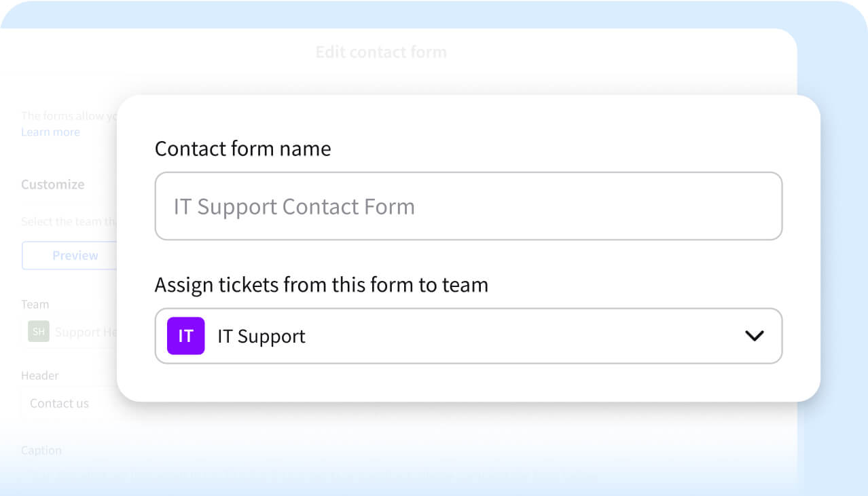The width and height of the screenshot is (868, 496).
Task: Click the Learn more link
Action: tap(50, 132)
